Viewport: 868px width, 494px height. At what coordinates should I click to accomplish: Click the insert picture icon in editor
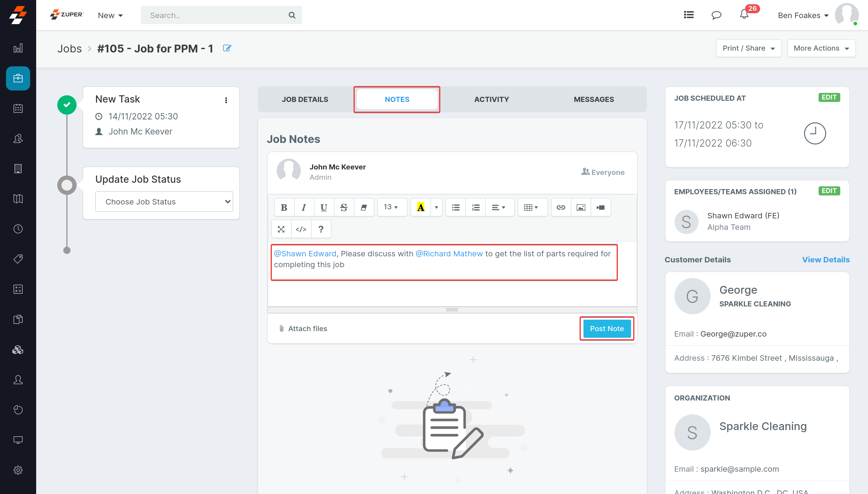581,207
